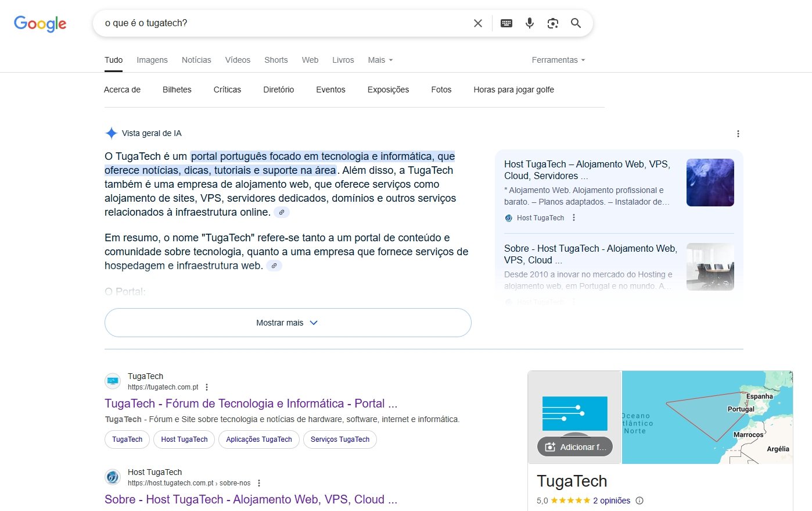Select the Tudo tab

point(114,60)
